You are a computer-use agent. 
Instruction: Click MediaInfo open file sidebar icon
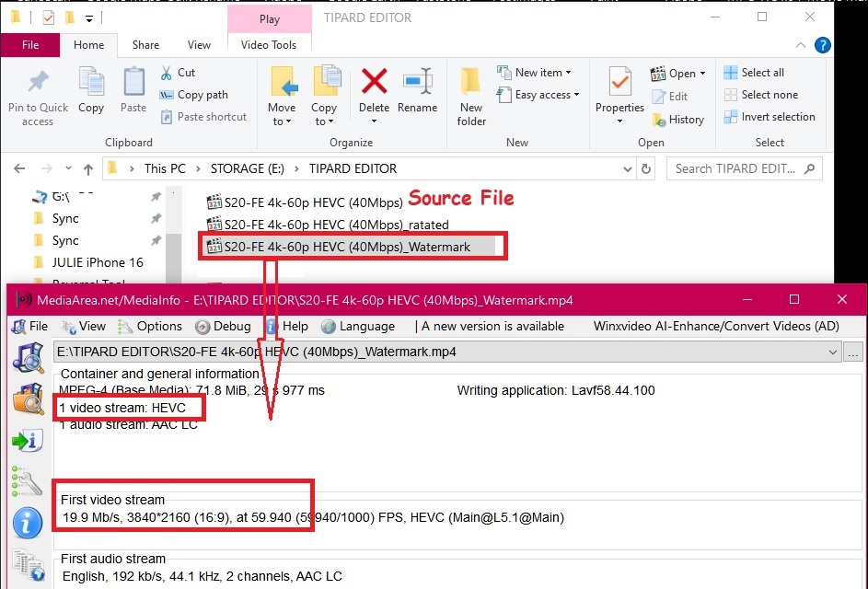point(29,358)
